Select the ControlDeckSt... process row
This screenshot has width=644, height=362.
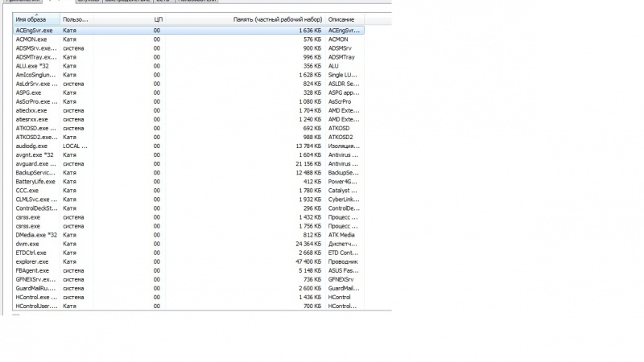[188, 208]
